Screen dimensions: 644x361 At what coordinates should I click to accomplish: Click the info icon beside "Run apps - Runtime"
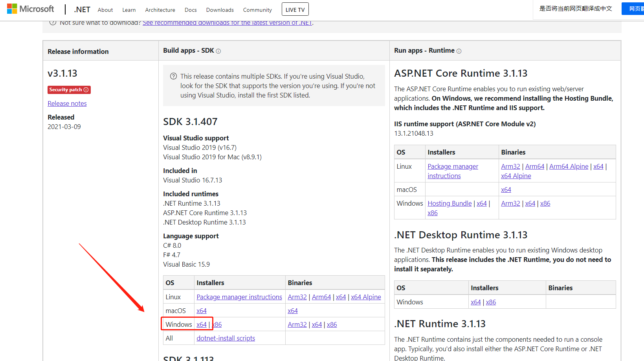(x=459, y=51)
